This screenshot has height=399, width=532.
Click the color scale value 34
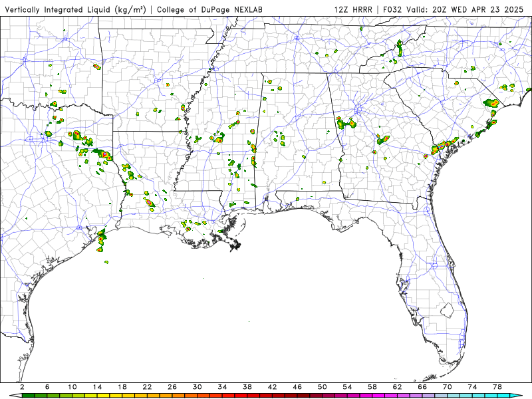click(223, 387)
